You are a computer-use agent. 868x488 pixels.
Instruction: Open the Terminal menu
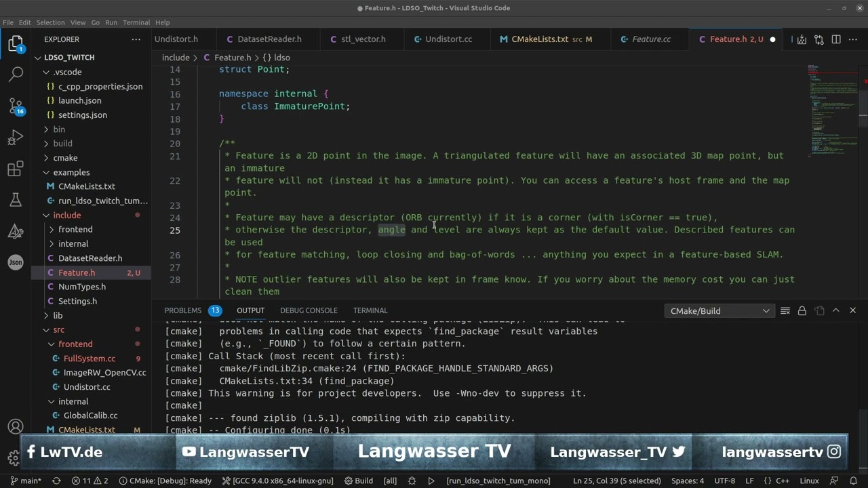click(x=136, y=22)
